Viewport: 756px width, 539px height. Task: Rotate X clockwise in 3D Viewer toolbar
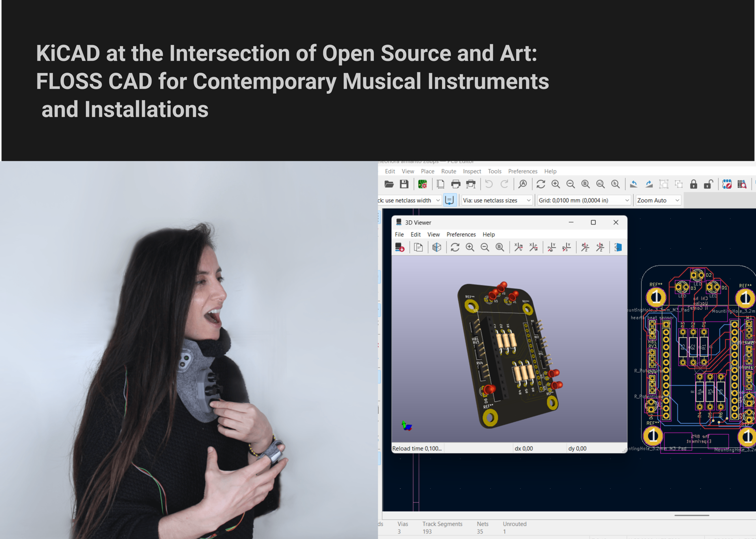[518, 248]
